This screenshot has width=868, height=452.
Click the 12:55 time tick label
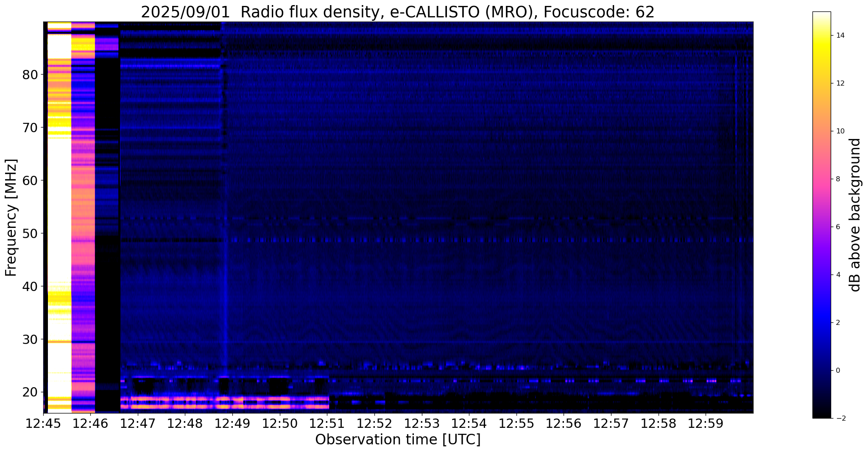click(x=516, y=424)
